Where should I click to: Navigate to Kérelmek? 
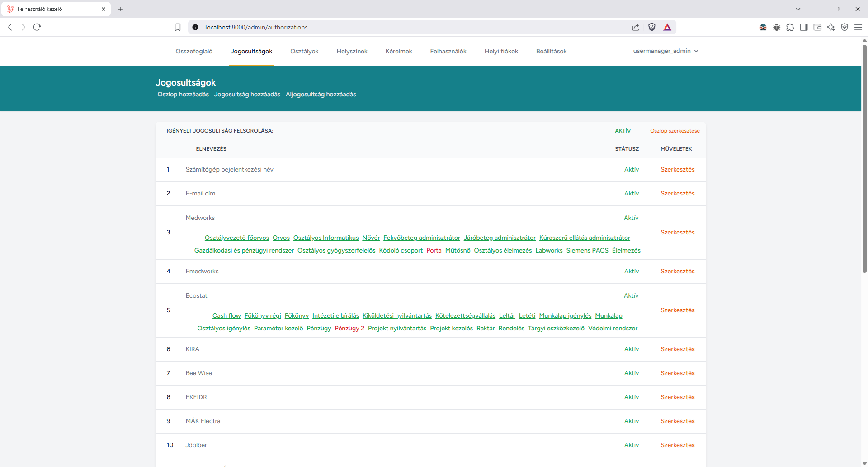pyautogui.click(x=399, y=51)
